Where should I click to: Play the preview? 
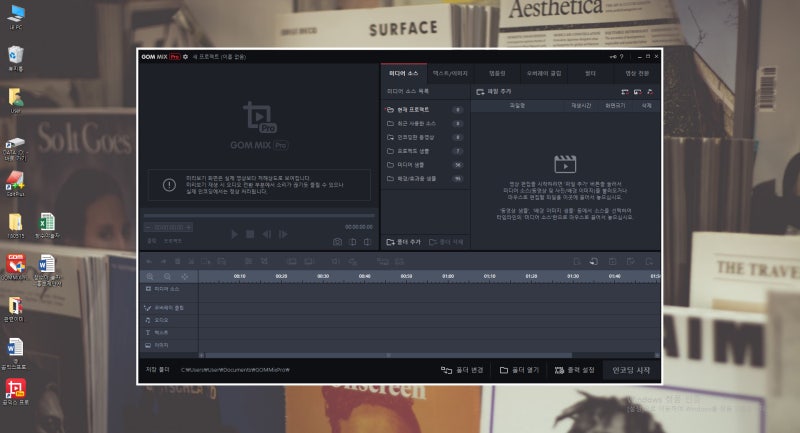[234, 234]
